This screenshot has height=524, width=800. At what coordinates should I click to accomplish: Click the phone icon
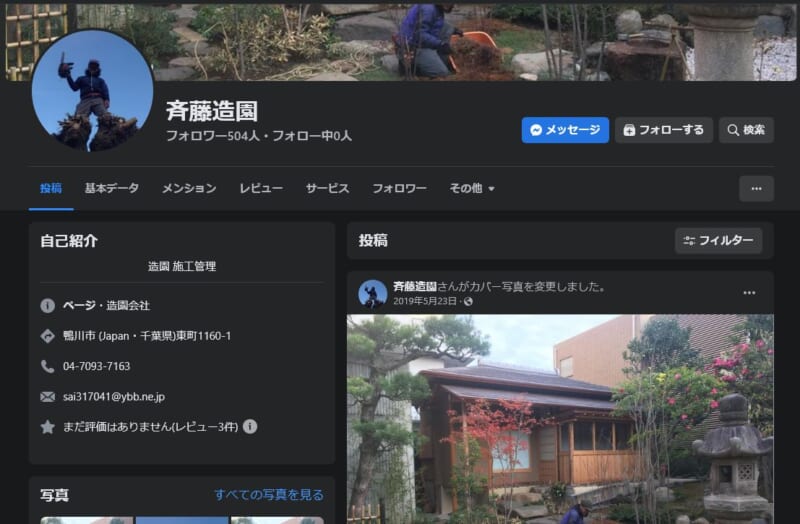coord(47,366)
